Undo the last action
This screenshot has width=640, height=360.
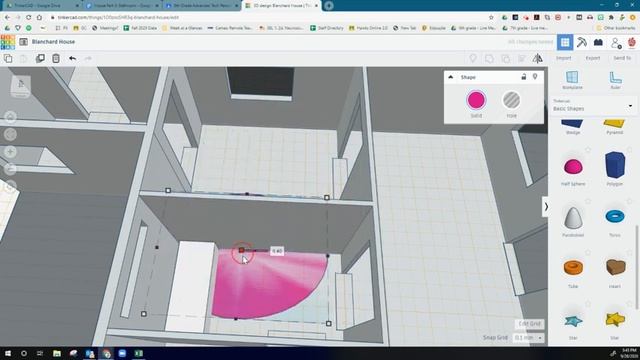[72, 58]
